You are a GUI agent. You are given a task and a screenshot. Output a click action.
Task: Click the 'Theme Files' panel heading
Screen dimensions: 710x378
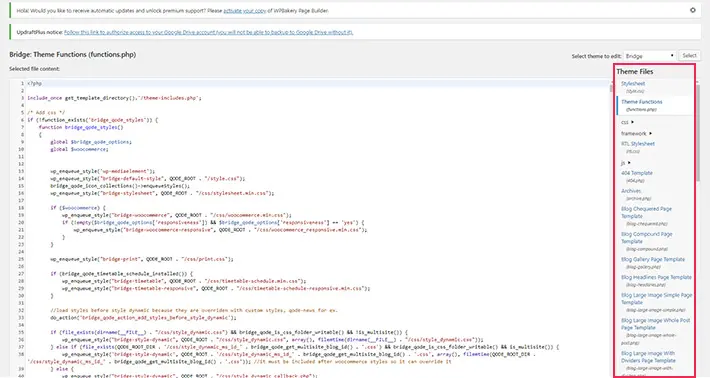click(634, 72)
